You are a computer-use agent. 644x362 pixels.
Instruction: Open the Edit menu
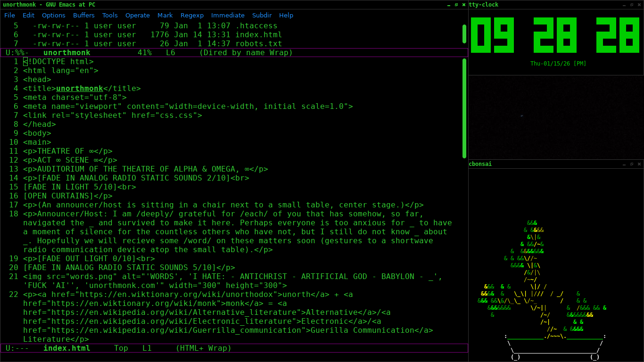pos(28,15)
